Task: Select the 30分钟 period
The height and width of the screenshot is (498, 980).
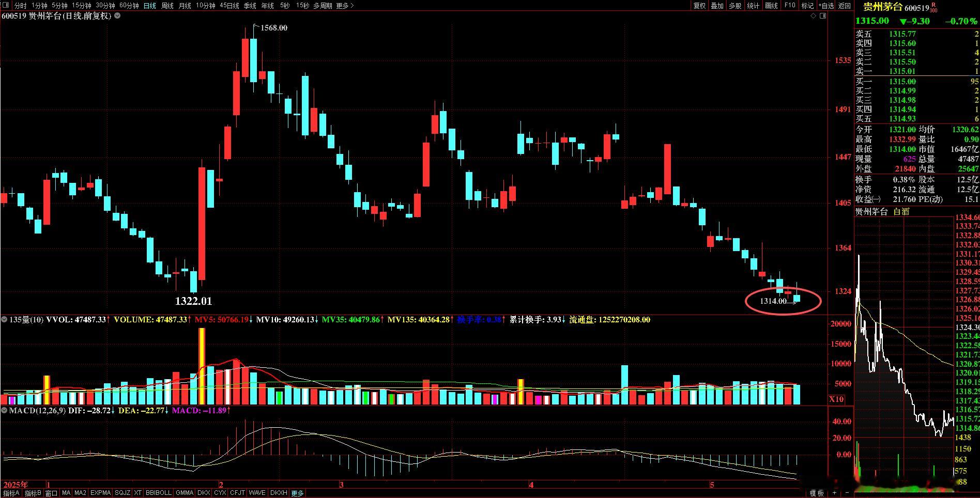Action: (105, 6)
